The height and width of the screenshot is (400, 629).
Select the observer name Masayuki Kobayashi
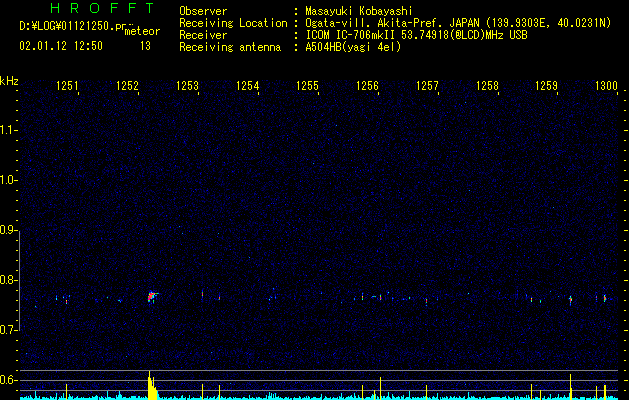tap(359, 11)
